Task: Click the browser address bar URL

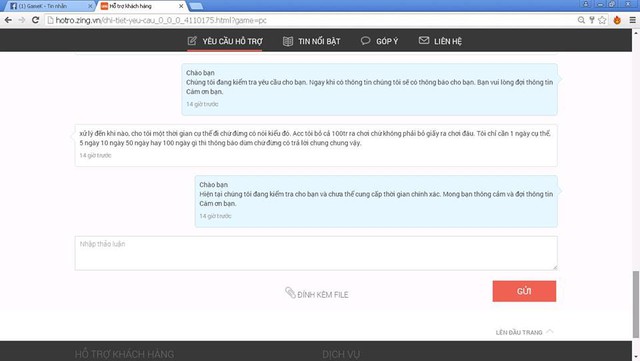Action: pos(161,20)
